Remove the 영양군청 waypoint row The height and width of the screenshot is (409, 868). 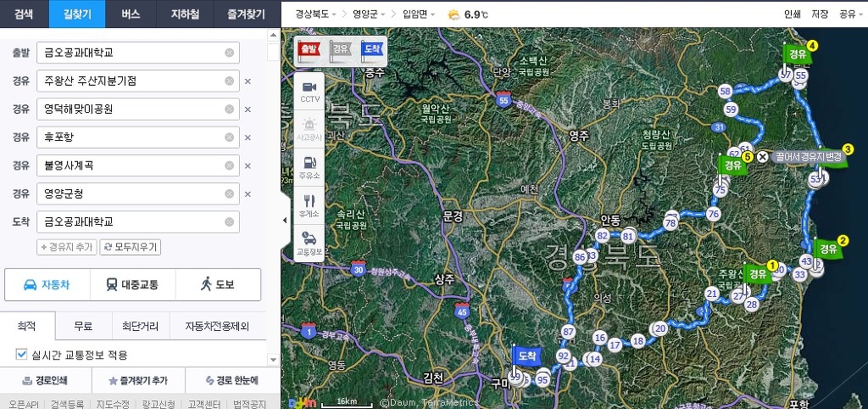point(248,194)
